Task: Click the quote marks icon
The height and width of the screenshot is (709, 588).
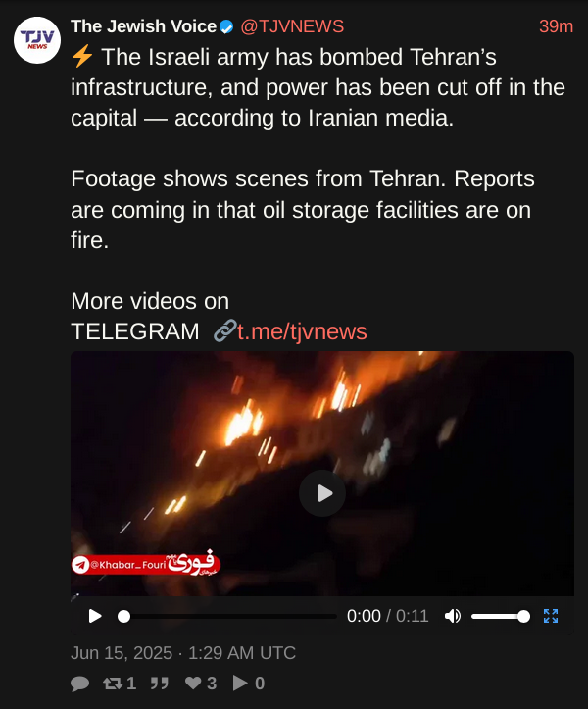Action: (x=159, y=684)
